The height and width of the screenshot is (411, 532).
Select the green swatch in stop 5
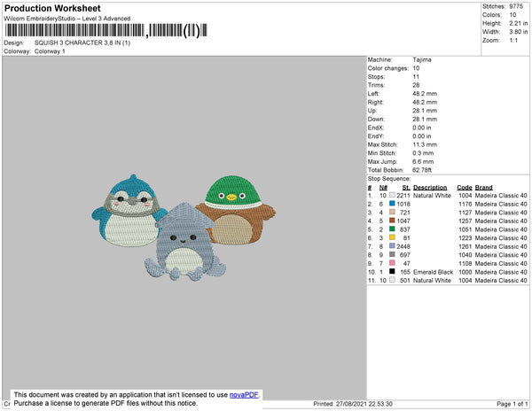tap(392, 229)
